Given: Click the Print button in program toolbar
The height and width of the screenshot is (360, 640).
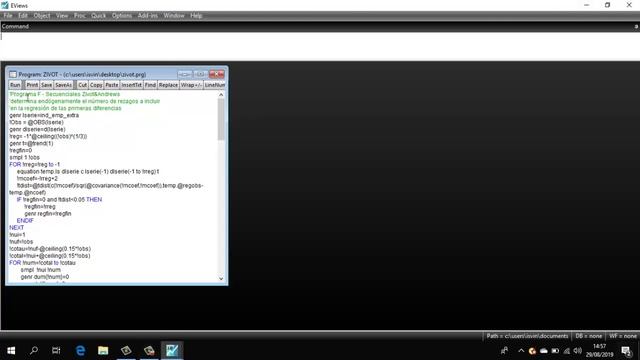Looking at the screenshot, I should (x=32, y=85).
